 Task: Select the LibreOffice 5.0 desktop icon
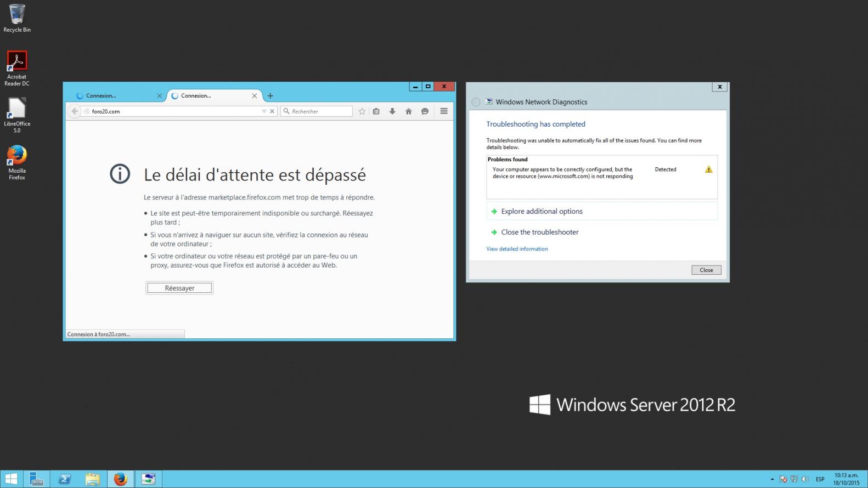(17, 115)
